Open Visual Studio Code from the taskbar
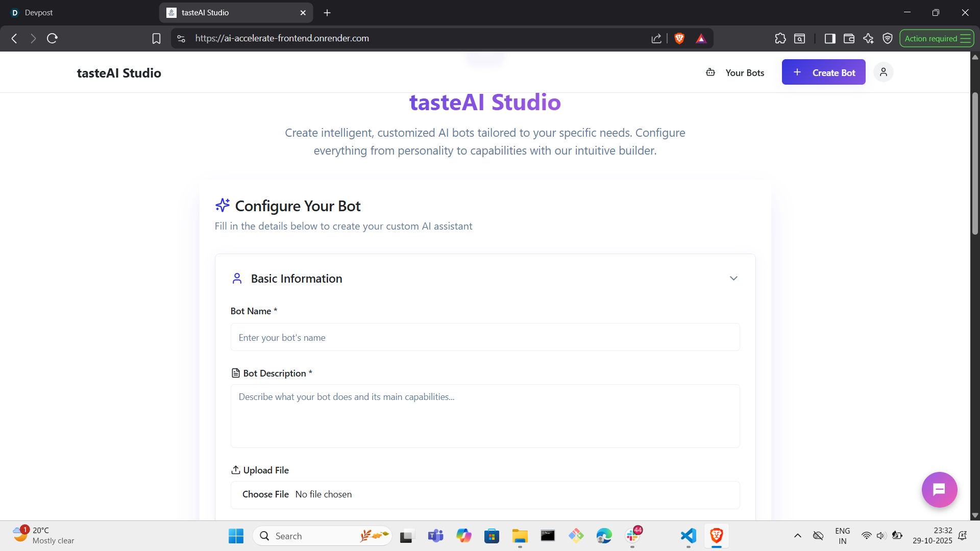Screen dimensions: 980x551 point(688,536)
